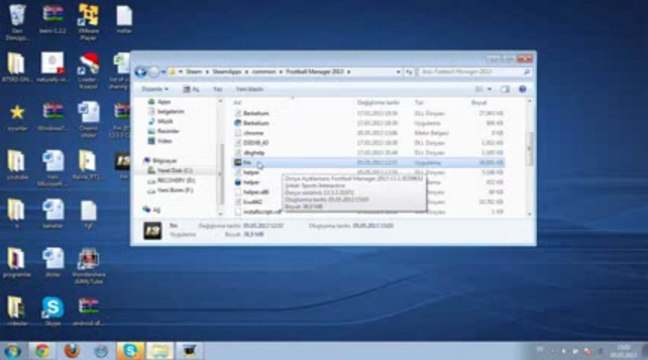Select the chrome file row
This screenshot has height=360, width=648.
(x=368, y=133)
